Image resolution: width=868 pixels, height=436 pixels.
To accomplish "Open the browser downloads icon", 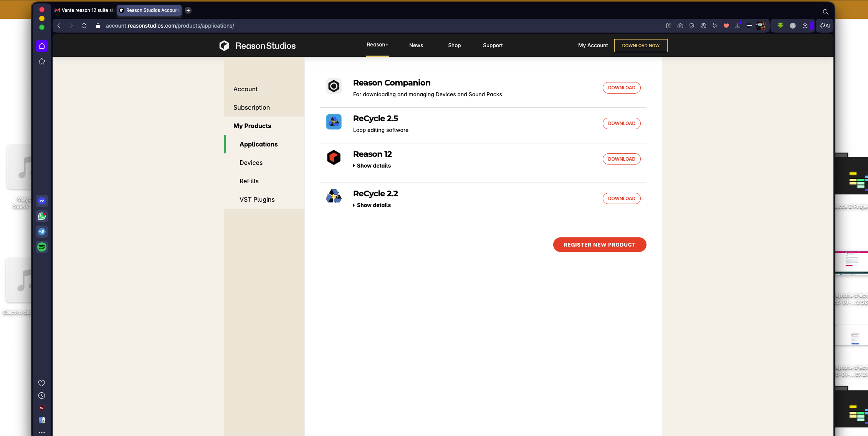I will pos(738,26).
